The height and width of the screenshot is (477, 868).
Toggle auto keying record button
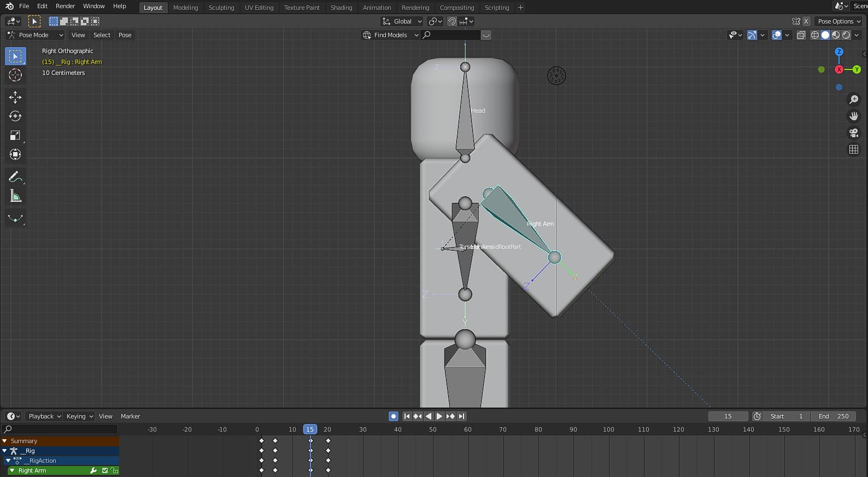point(393,416)
